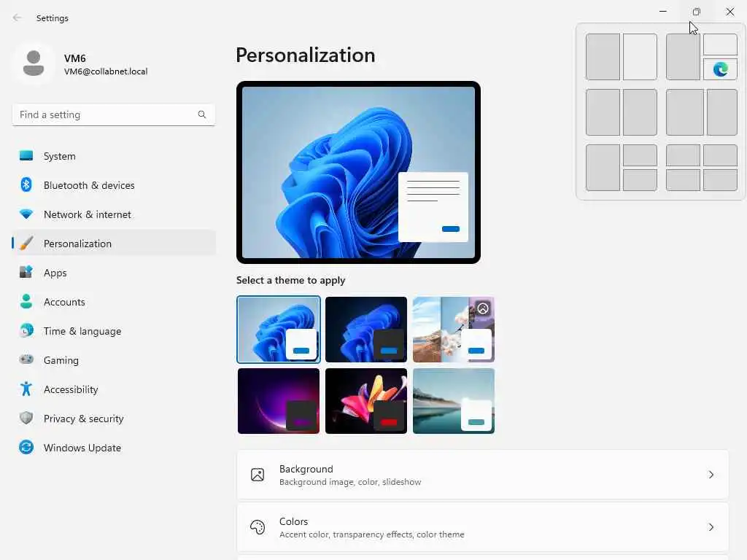
Task: Apply the light Windows bloom theme
Action: point(278,330)
